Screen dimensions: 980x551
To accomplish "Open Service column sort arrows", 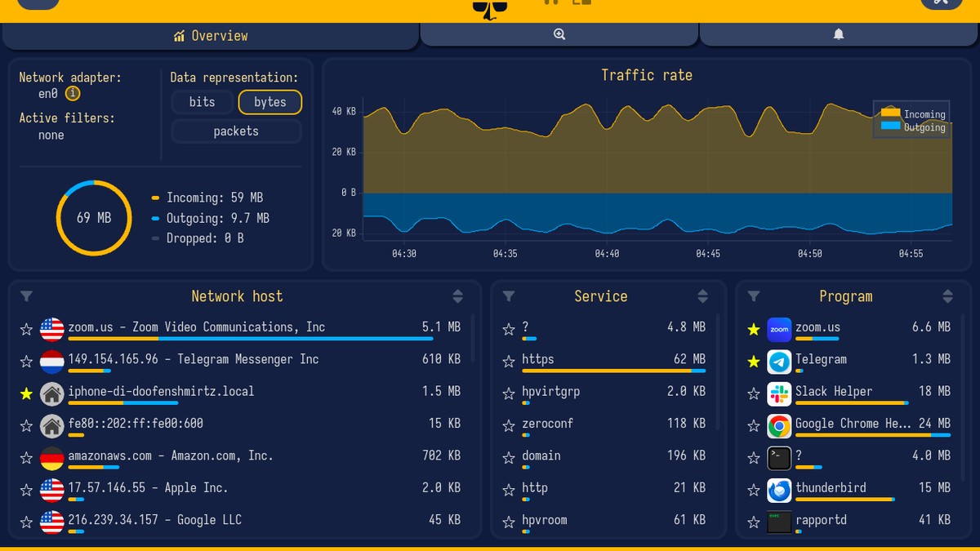I will tap(702, 296).
